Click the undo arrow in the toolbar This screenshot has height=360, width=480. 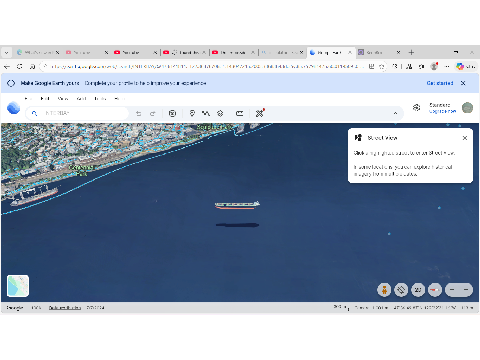coord(138,114)
